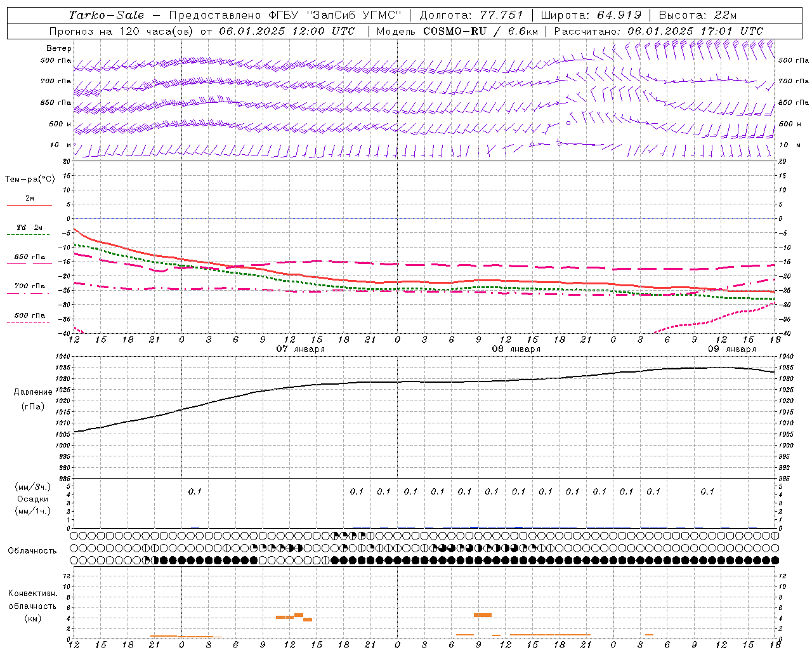The height and width of the screenshot is (650, 812).
Task: Click the Конвективн. label of the convective cloud panel
Action: (33, 594)
